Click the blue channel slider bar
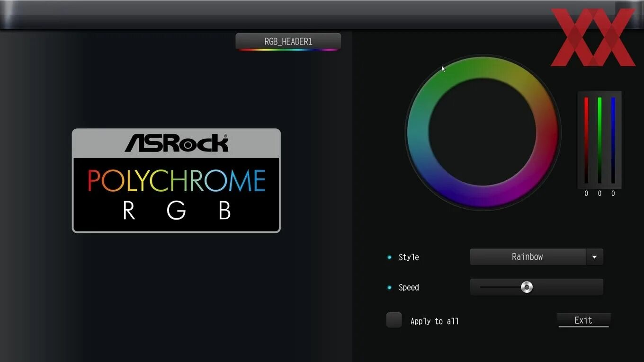Image resolution: width=644 pixels, height=362 pixels. pos(613,140)
